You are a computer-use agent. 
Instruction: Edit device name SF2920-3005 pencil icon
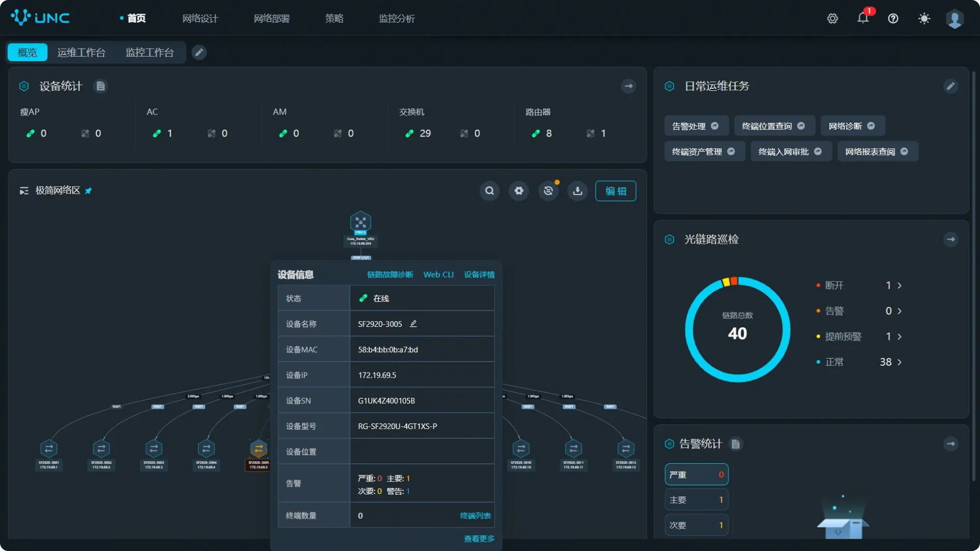click(x=413, y=324)
